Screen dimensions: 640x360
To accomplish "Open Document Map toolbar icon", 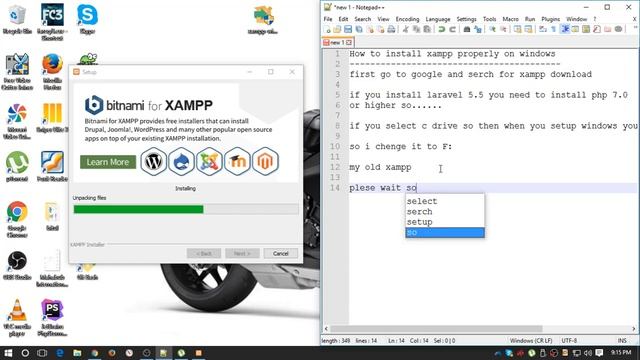I will coord(585,29).
